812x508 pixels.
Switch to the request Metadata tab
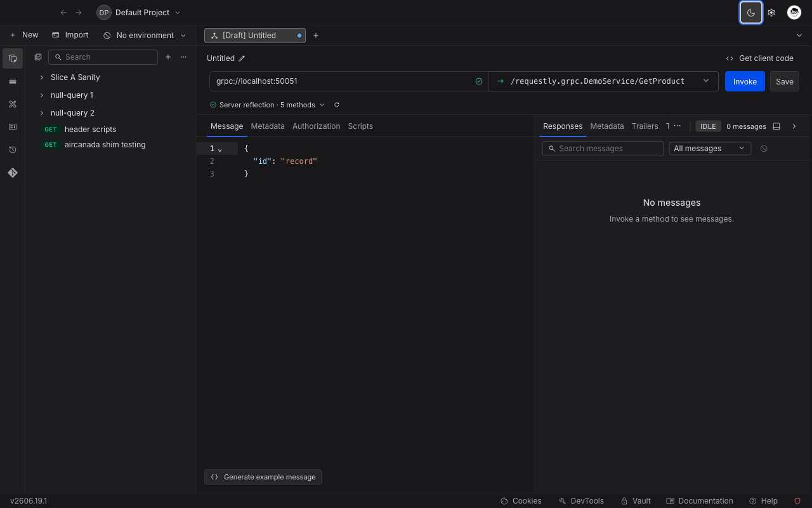click(268, 126)
